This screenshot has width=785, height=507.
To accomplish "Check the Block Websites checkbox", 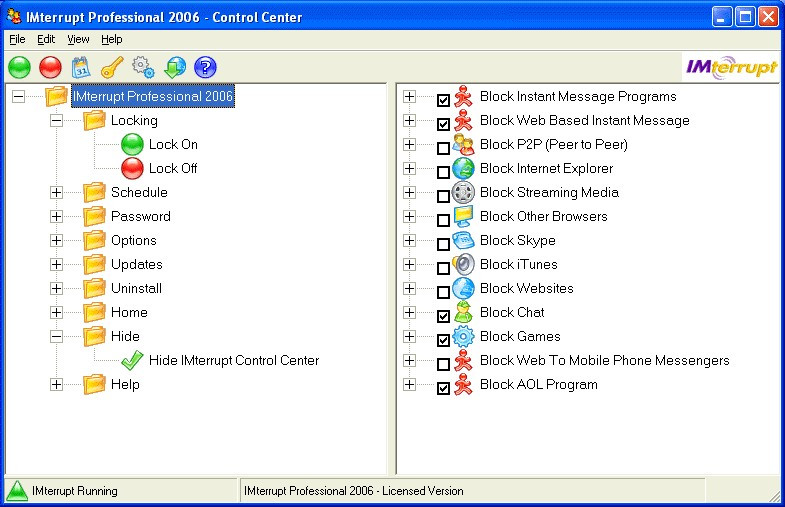I will [443, 292].
